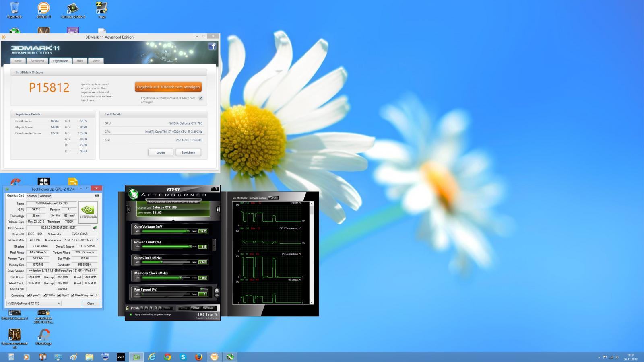Open Afterburner Settings button
The height and width of the screenshot is (362, 644).
coord(208,308)
